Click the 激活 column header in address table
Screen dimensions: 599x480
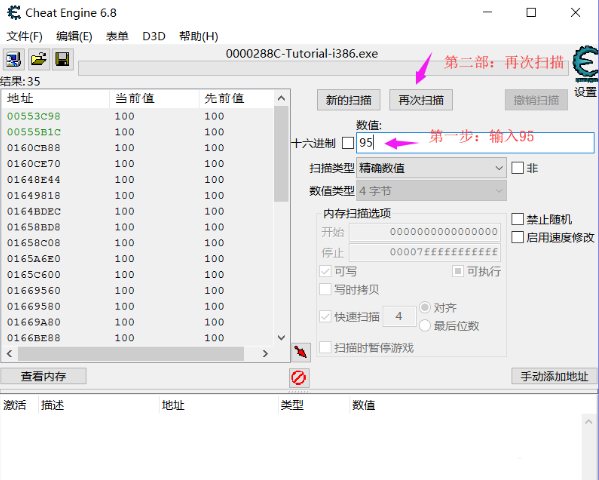click(x=19, y=405)
